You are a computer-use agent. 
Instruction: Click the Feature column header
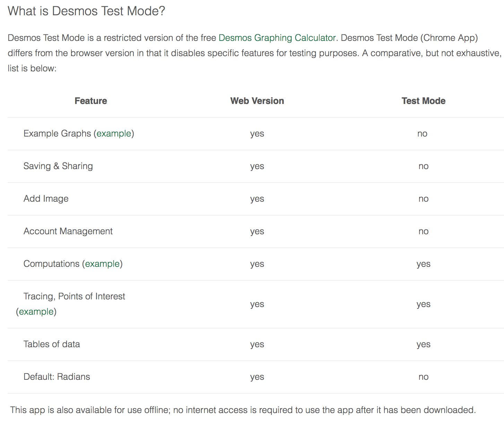[x=91, y=101]
